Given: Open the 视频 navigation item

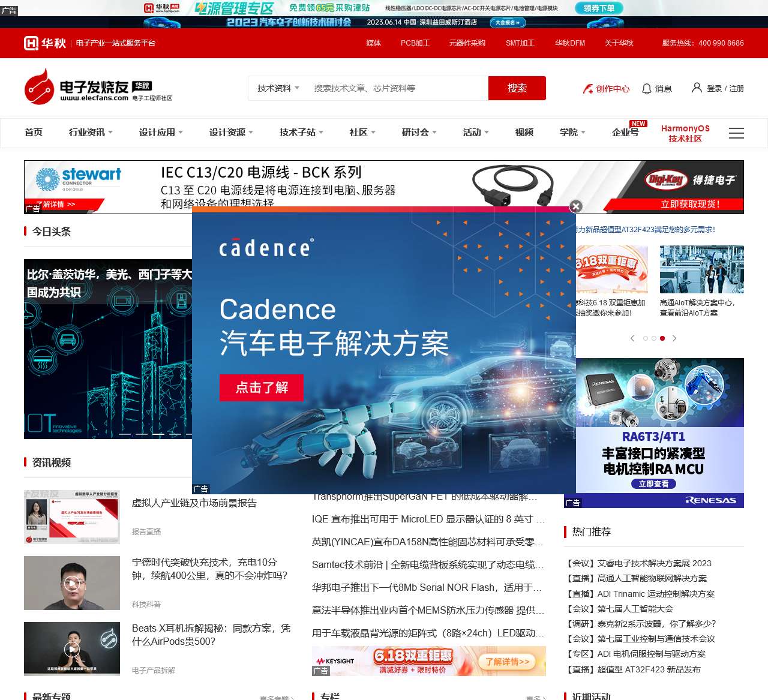Looking at the screenshot, I should click(x=524, y=133).
